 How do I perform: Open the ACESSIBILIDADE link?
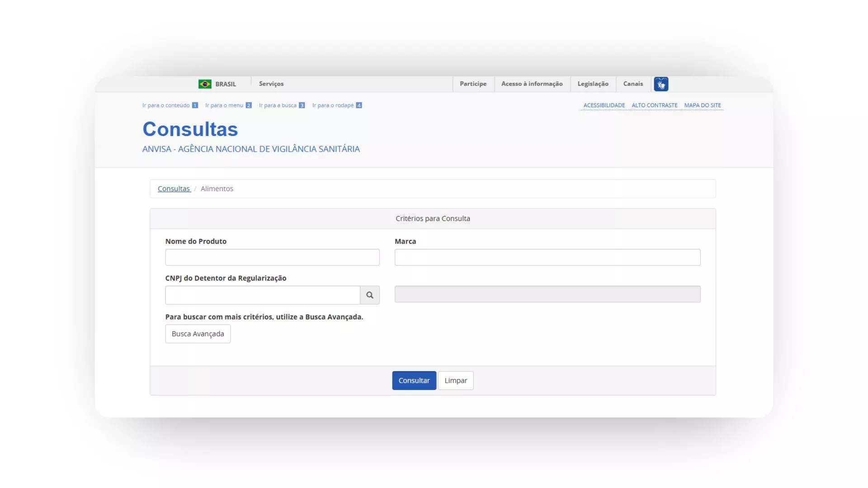coord(604,105)
